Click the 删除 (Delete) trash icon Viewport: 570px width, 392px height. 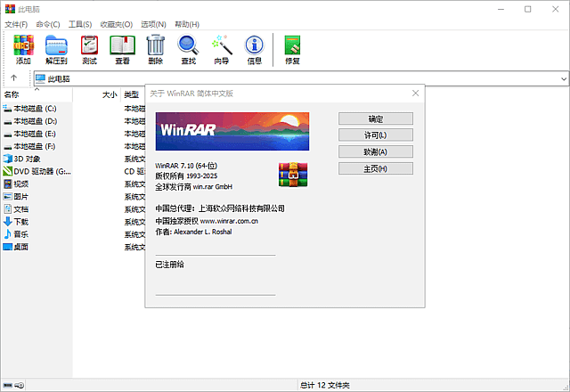[x=156, y=48]
